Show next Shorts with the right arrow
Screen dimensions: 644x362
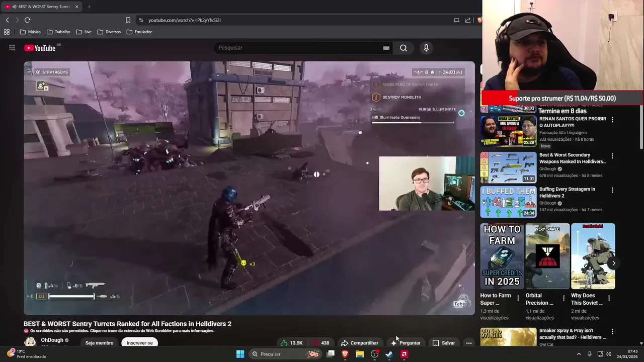click(613, 263)
